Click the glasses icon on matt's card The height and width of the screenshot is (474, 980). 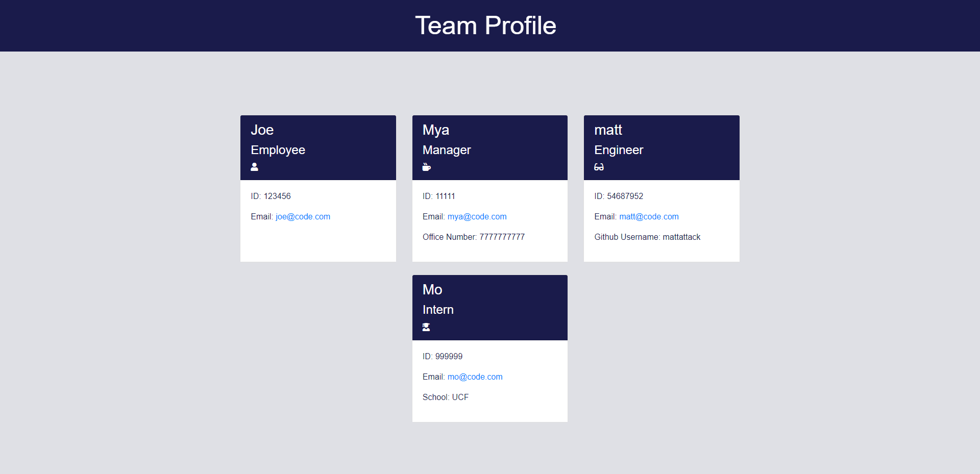[599, 167]
